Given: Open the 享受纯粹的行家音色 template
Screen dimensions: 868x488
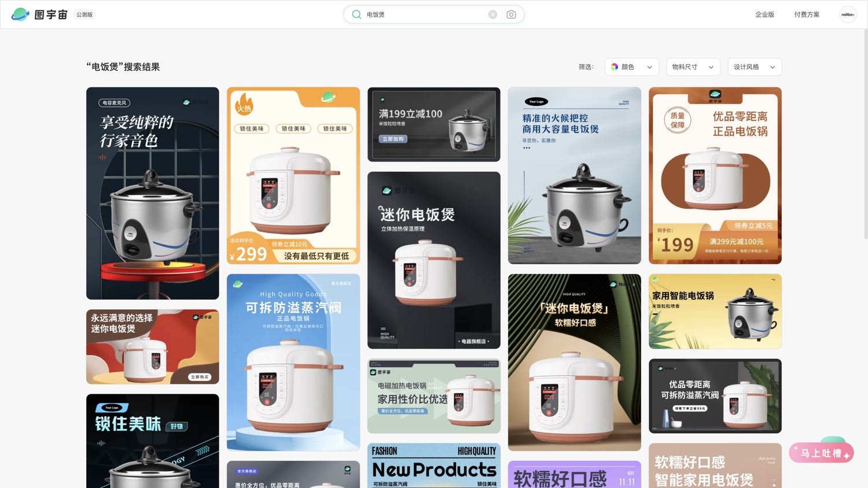Looking at the screenshot, I should point(153,193).
